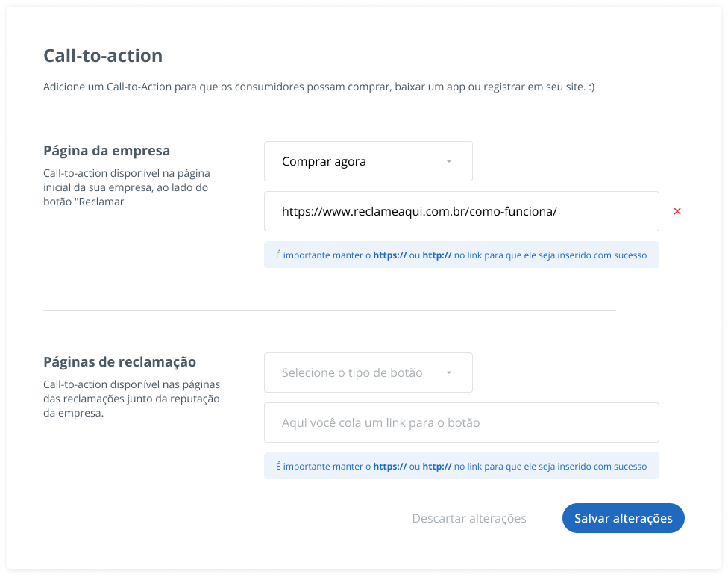
Task: Click the Página da empresa section title
Action: [107, 151]
